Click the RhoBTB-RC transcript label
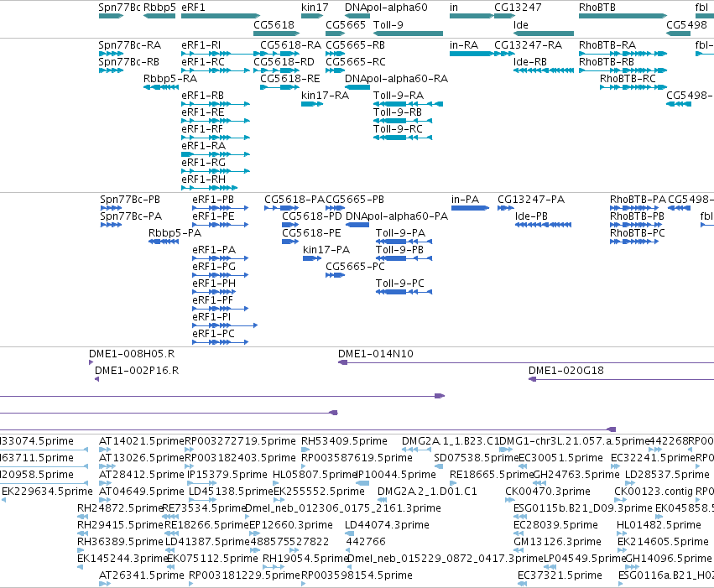714x588 pixels. coord(628,79)
